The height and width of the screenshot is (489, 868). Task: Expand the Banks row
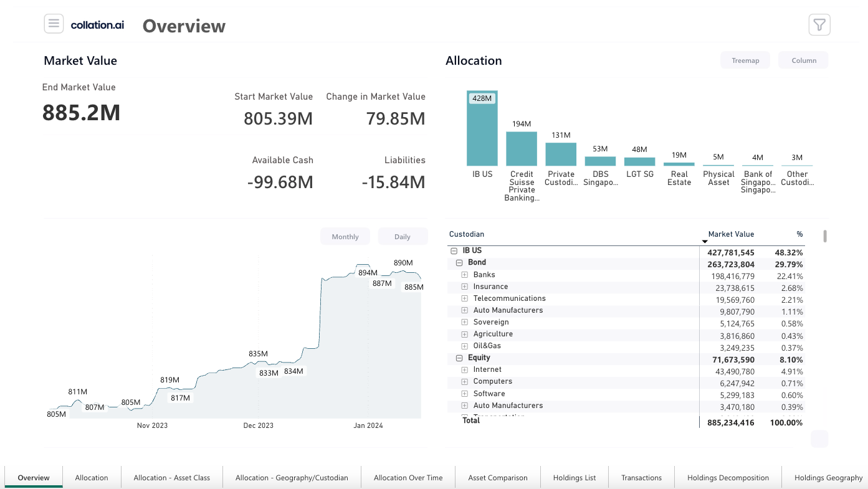(464, 275)
